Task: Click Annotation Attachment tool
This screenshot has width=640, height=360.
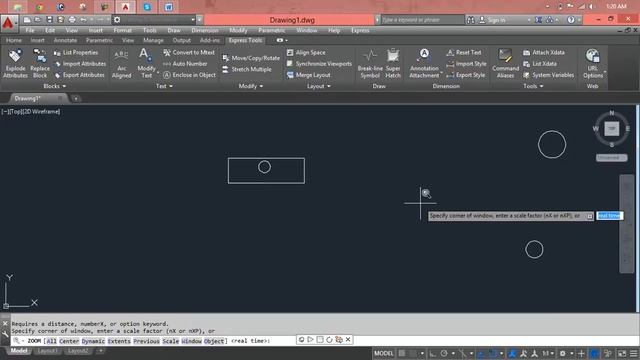Action: tap(424, 63)
